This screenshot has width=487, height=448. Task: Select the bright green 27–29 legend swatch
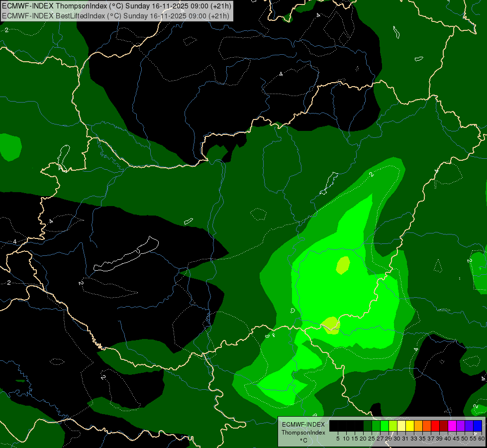coord(385,426)
